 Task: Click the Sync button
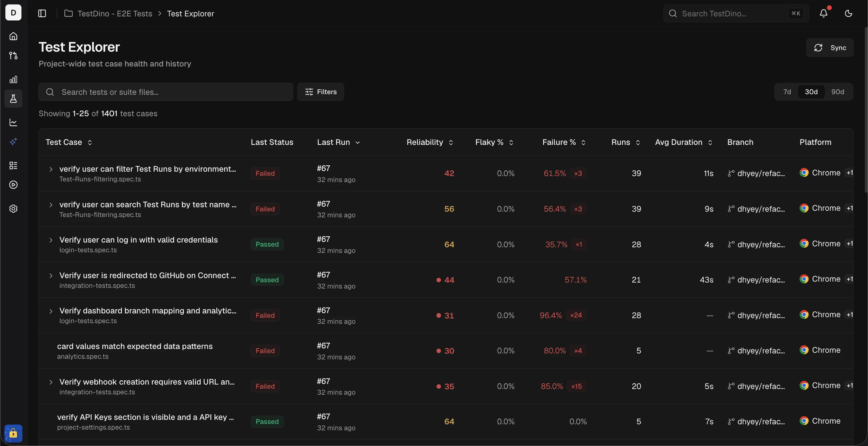(x=830, y=47)
